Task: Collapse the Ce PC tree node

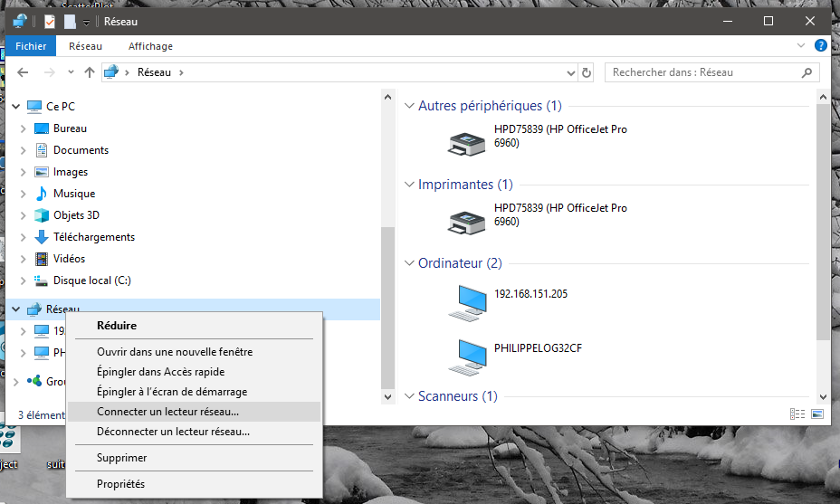Action: 16,107
